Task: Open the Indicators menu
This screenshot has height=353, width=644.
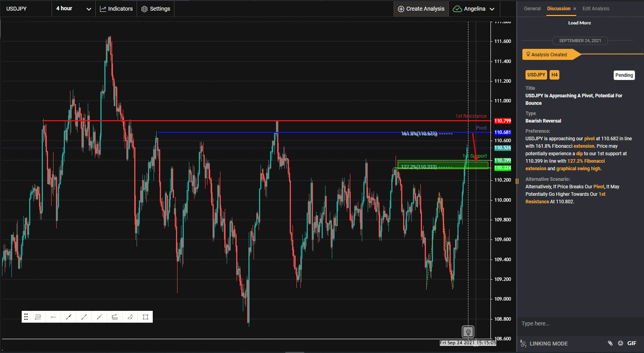Action: coord(116,9)
